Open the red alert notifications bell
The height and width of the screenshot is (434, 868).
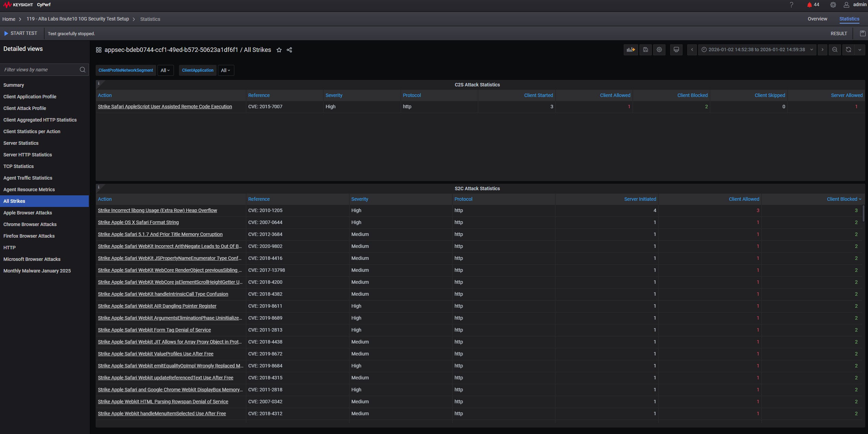point(809,5)
